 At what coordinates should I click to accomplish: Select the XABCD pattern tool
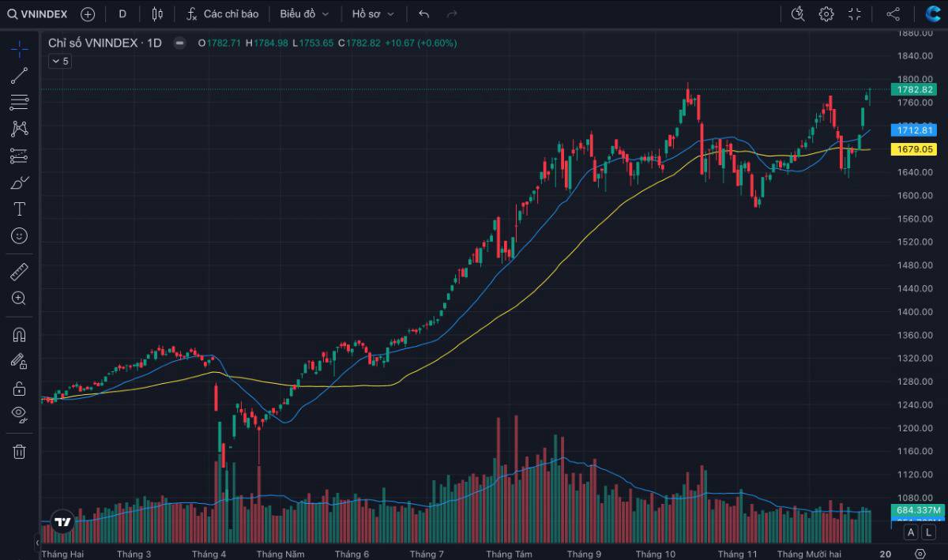pos(20,129)
